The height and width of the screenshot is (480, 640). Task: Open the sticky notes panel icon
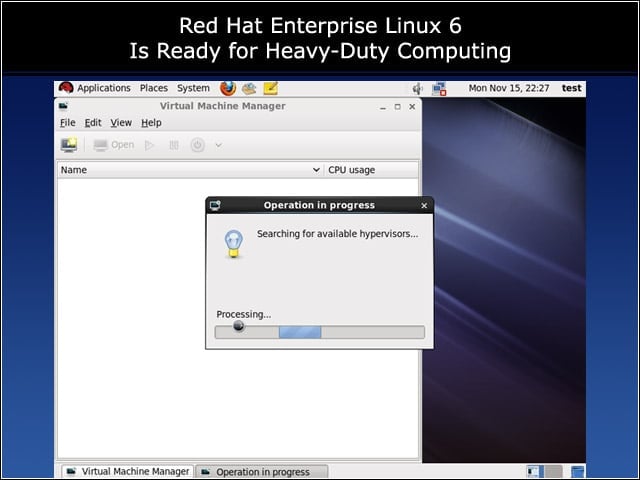pyautogui.click(x=271, y=88)
